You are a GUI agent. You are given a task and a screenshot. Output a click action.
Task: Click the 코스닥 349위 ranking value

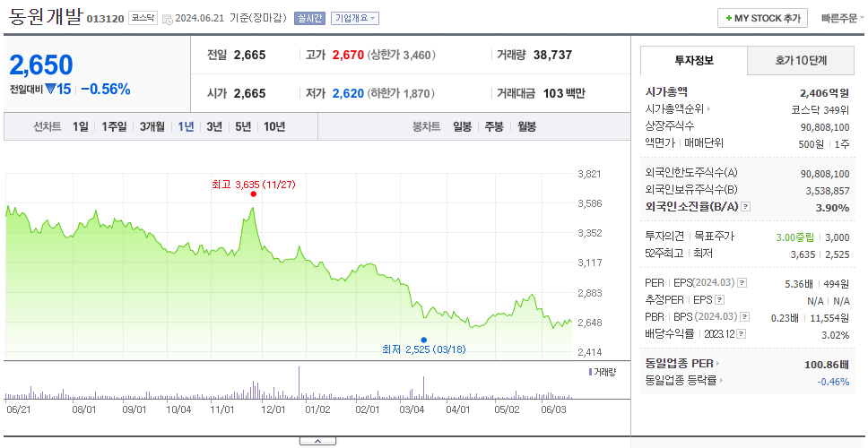coord(820,110)
